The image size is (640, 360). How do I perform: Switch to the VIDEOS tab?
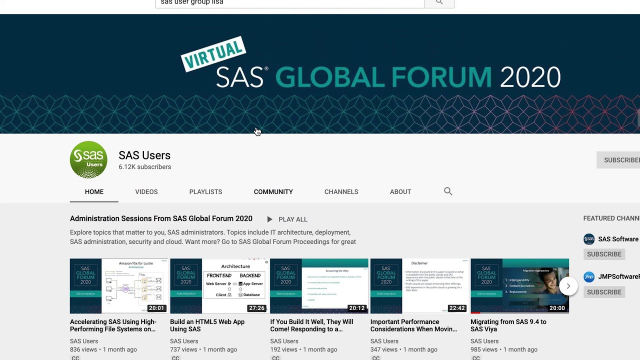coord(147,191)
